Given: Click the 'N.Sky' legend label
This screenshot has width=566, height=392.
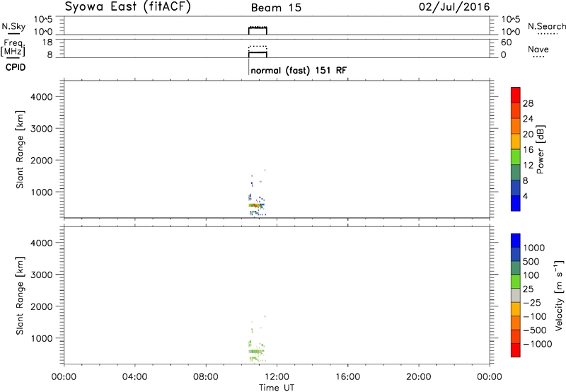Looking at the screenshot, I should (13, 26).
